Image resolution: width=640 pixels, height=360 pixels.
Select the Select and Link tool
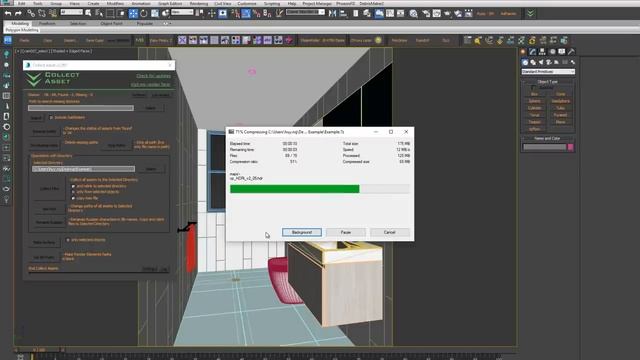[31, 13]
